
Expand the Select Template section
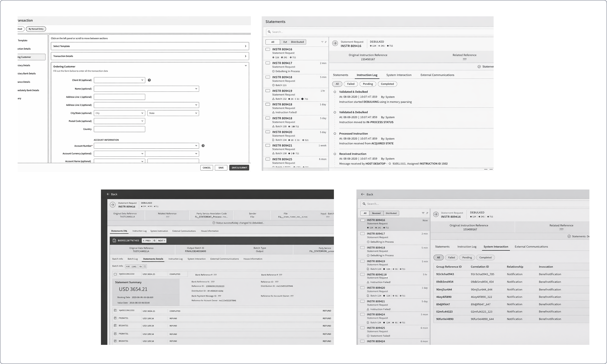pyautogui.click(x=245, y=46)
